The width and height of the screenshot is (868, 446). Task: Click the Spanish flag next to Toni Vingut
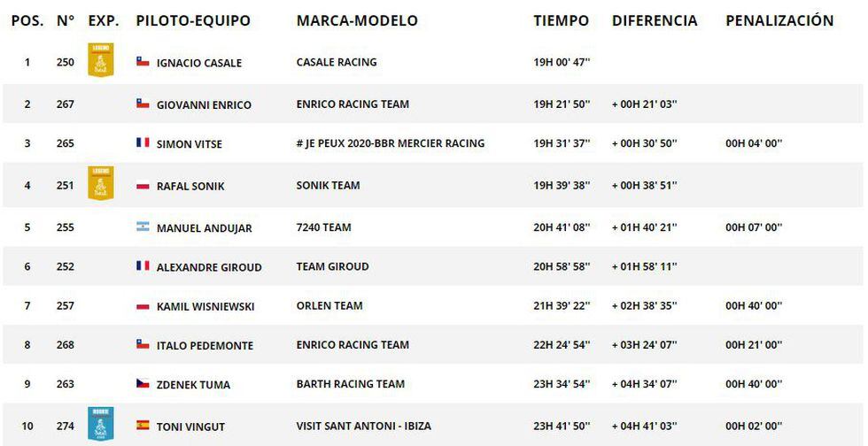[143, 426]
